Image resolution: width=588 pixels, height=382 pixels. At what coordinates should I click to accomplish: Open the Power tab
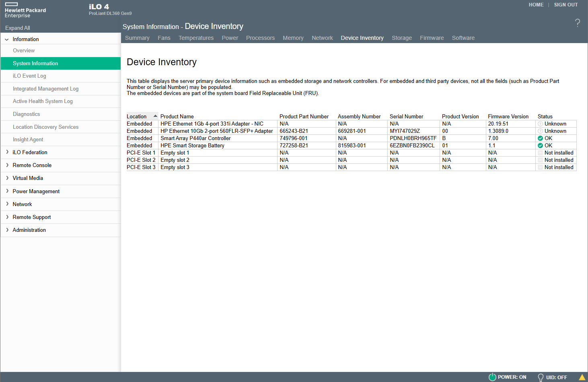[230, 38]
